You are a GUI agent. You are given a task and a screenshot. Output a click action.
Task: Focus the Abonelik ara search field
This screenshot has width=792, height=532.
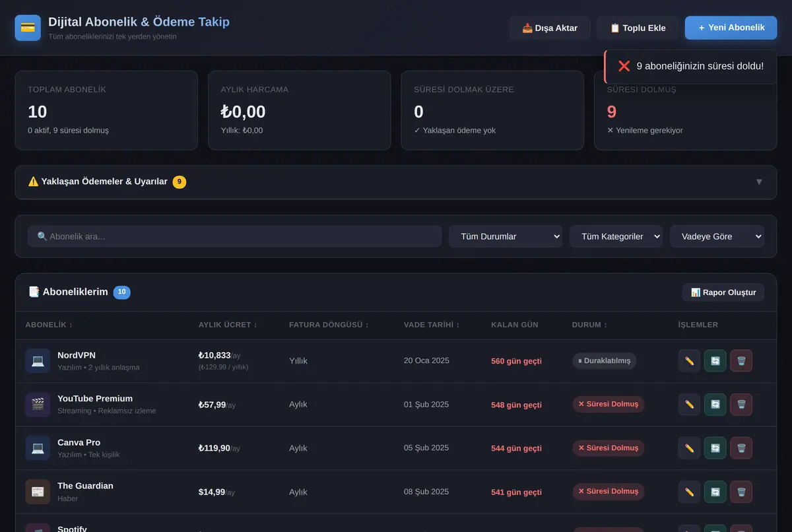234,236
